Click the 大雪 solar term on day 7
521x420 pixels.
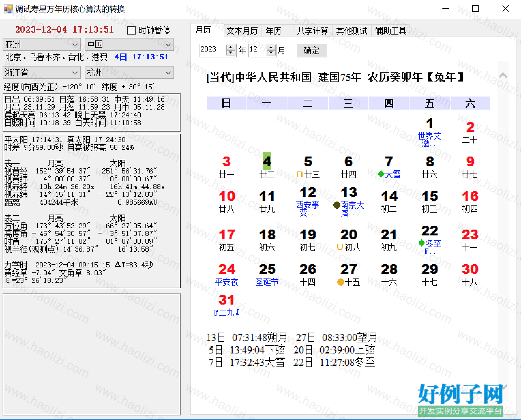393,174
